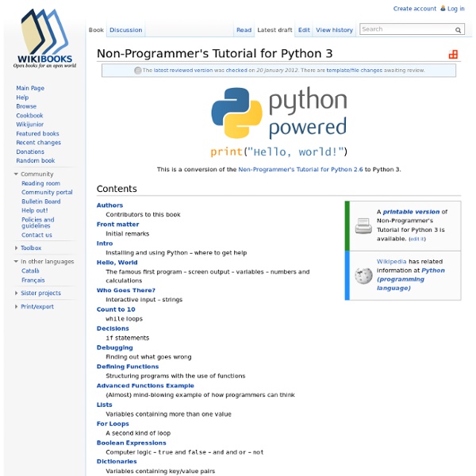Open the Random book link
The width and height of the screenshot is (476, 476).
click(36, 160)
